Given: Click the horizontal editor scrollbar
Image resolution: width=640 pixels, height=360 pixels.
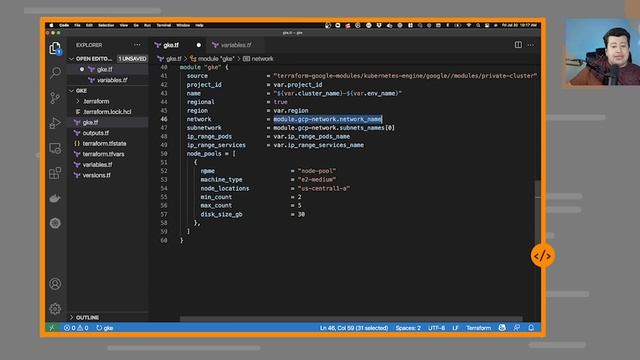Looking at the screenshot, I should (351, 319).
